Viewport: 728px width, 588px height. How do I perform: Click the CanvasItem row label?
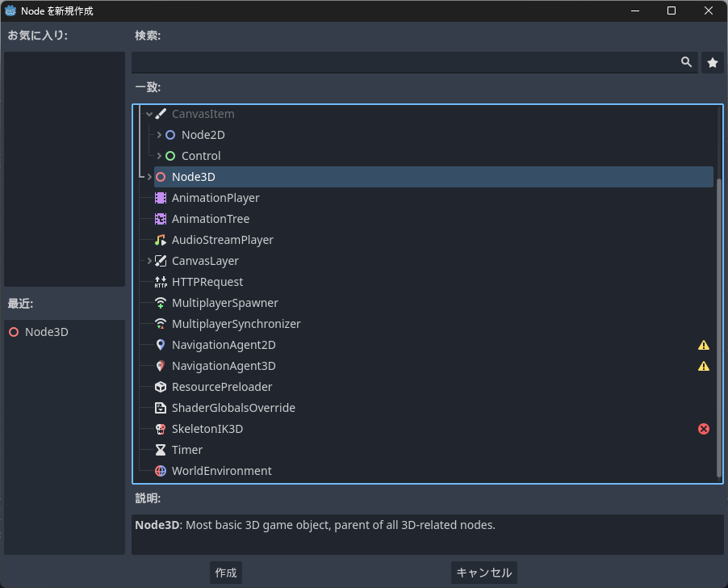pos(203,114)
